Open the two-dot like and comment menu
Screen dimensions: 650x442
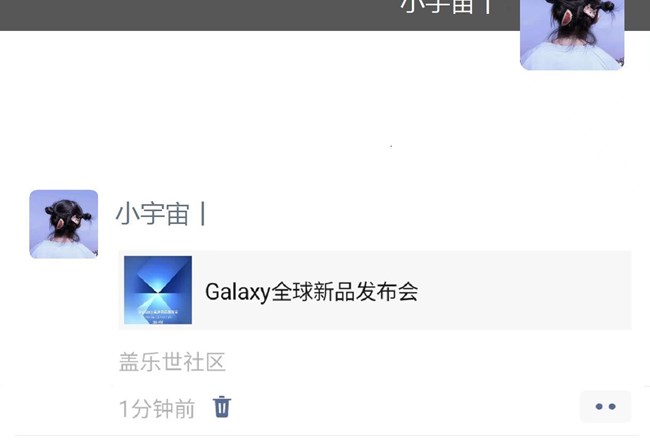pos(605,406)
